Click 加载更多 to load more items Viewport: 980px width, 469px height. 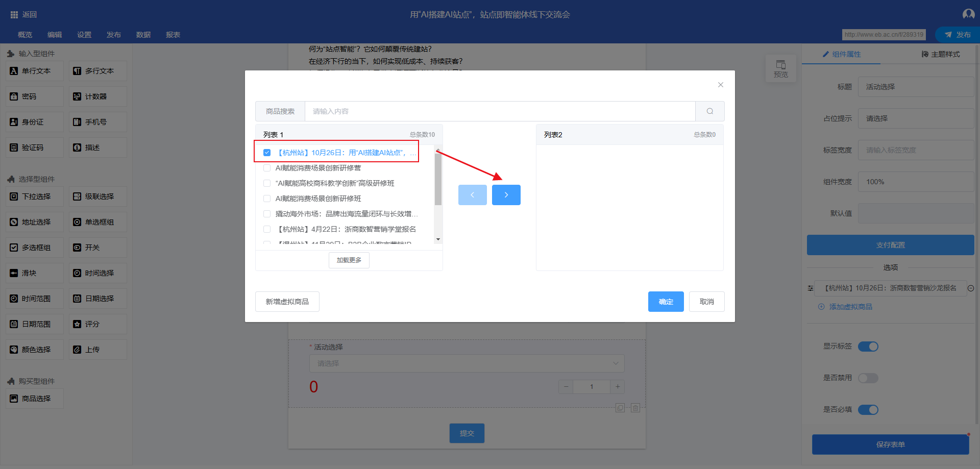click(x=349, y=260)
